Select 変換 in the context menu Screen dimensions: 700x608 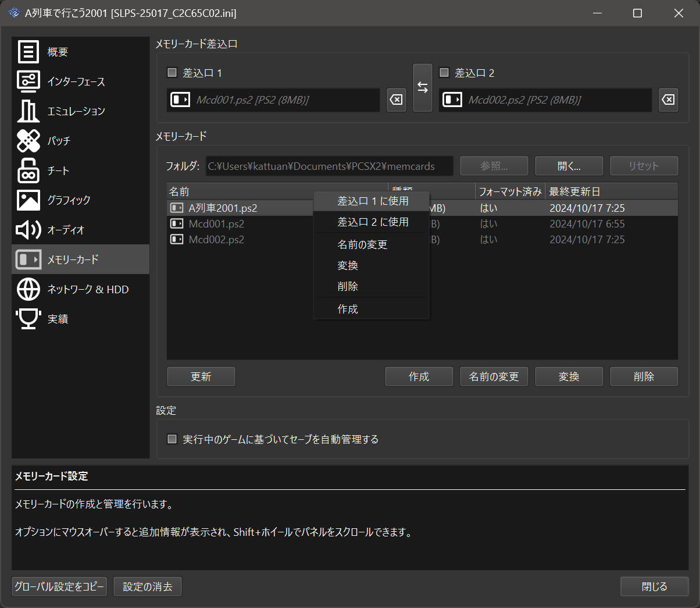point(372,266)
